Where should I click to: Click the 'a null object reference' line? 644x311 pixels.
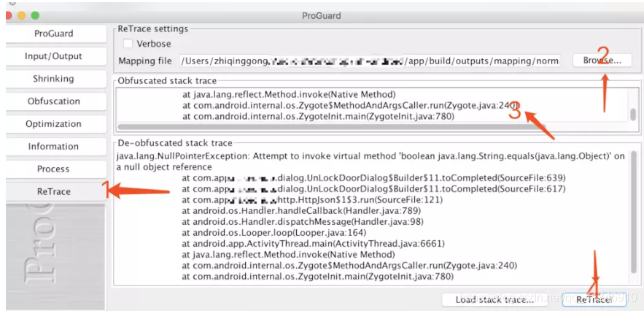click(164, 167)
